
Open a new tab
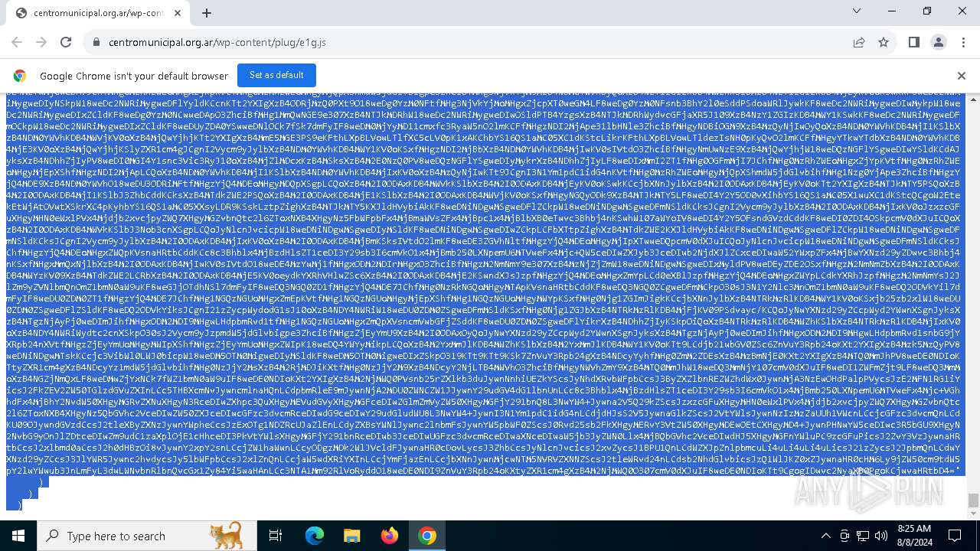[207, 13]
